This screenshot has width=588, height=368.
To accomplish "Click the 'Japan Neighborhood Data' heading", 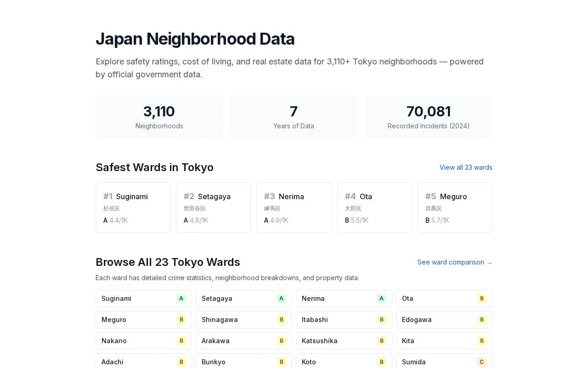I will click(x=195, y=39).
